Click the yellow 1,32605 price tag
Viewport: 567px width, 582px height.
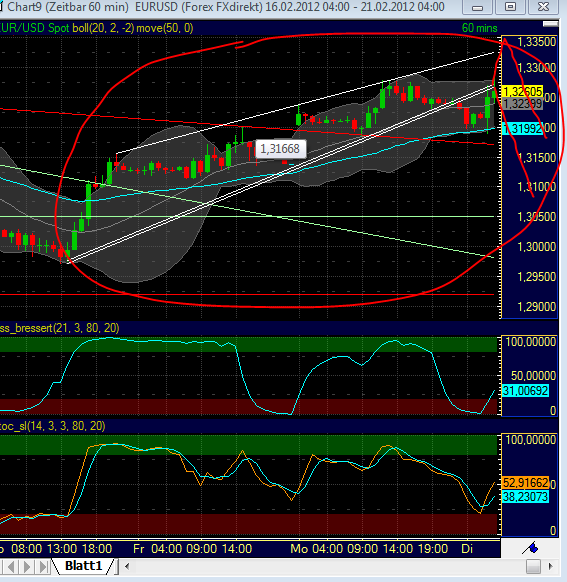point(522,91)
